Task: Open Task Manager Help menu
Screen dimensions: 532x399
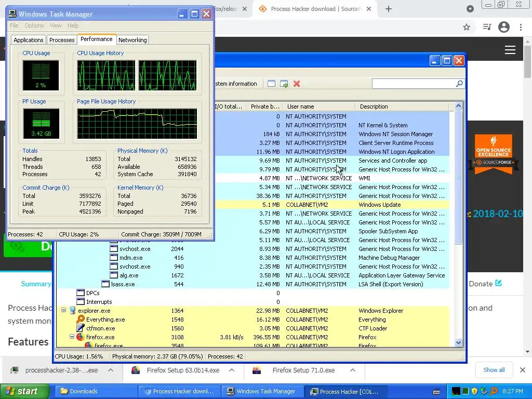Action: point(73,25)
